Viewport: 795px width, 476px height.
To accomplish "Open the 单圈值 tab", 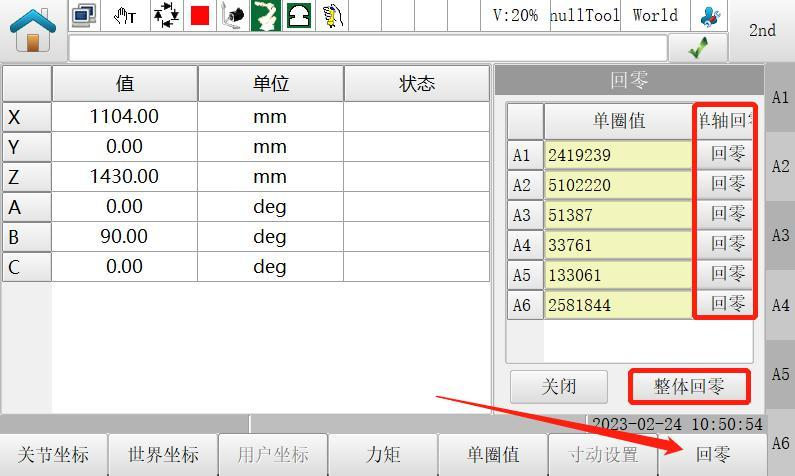I will pyautogui.click(x=493, y=454).
